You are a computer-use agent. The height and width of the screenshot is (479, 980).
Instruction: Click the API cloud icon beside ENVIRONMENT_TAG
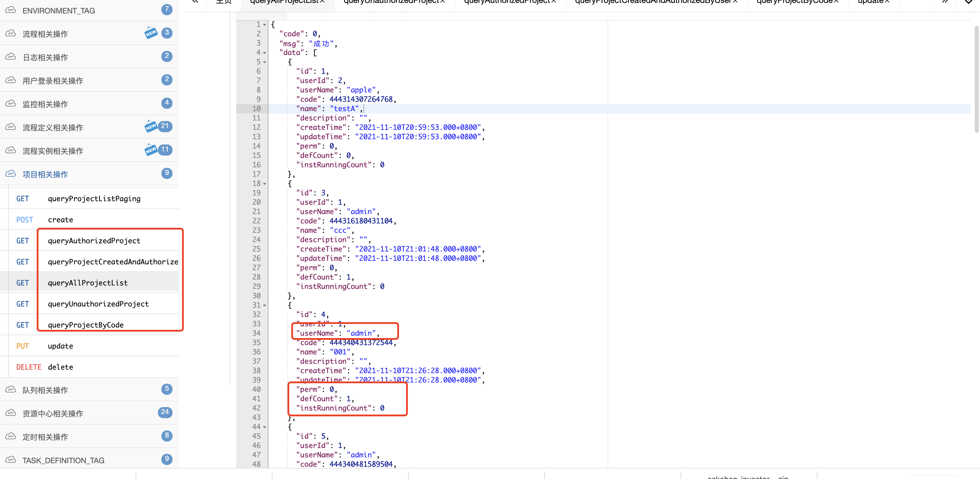[11, 10]
